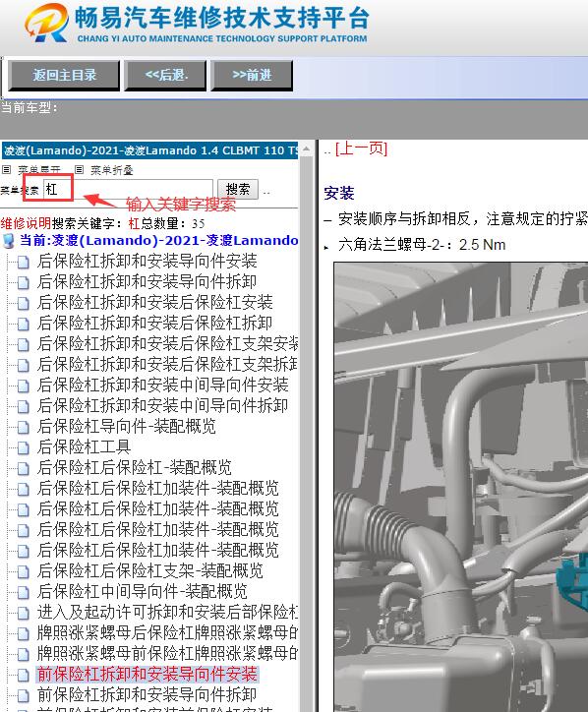
Task: Select the 当前:凌渡(Lamando)-2021 root tree node
Action: (159, 240)
